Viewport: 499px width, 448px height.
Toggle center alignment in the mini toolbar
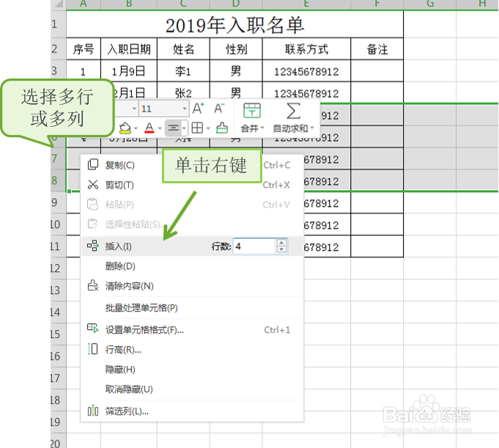(174, 128)
